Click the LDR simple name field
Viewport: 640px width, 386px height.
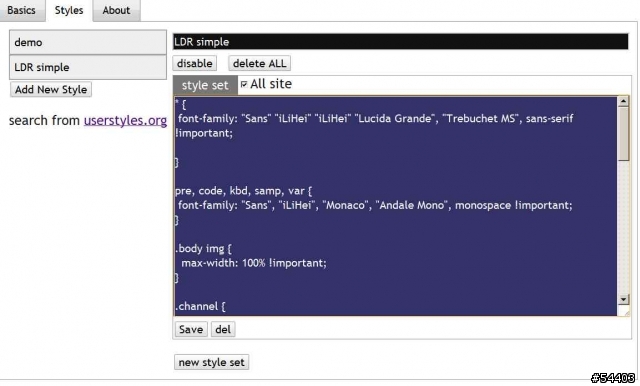[400, 42]
